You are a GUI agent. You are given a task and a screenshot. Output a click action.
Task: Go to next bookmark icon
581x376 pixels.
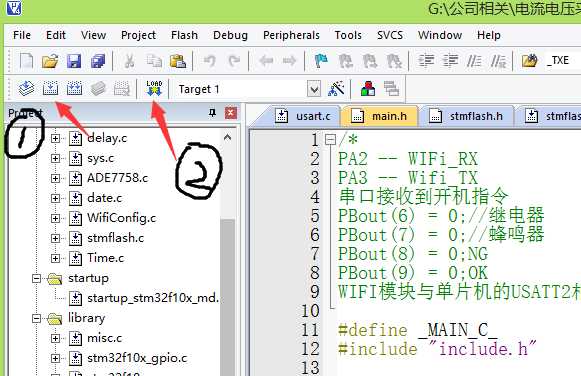(369, 61)
